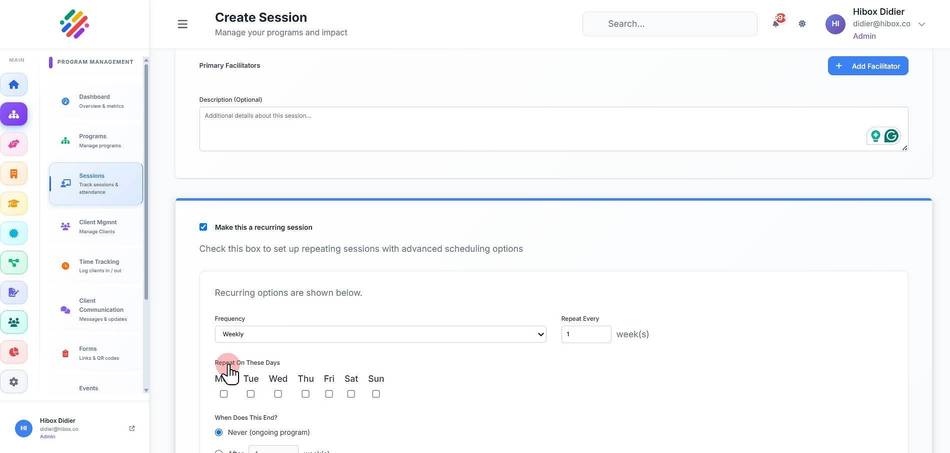Open notifications bell icon
The width and height of the screenshot is (950, 453).
tap(776, 24)
